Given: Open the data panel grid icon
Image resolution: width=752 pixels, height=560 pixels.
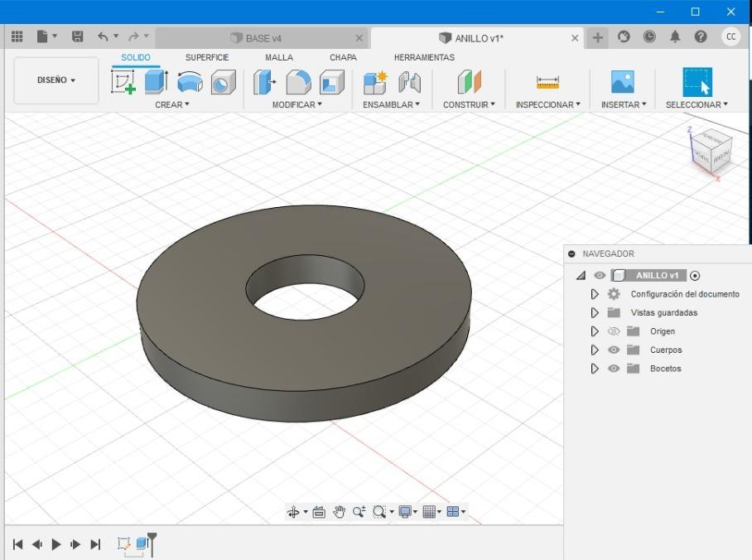Looking at the screenshot, I should pyautogui.click(x=17, y=36).
